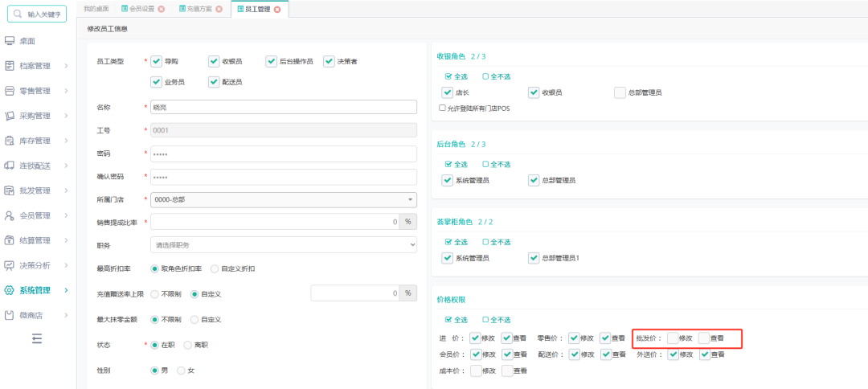
Task: Enable 允许登陆所有门店POS checkbox
Action: pos(442,108)
